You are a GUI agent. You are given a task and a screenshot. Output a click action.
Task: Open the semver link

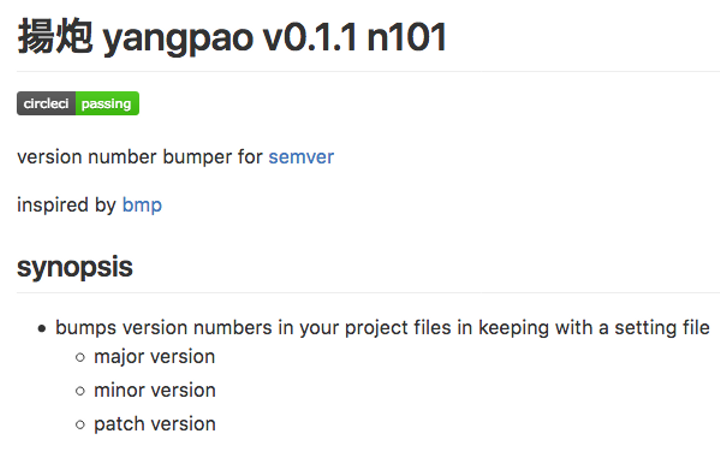tap(301, 157)
